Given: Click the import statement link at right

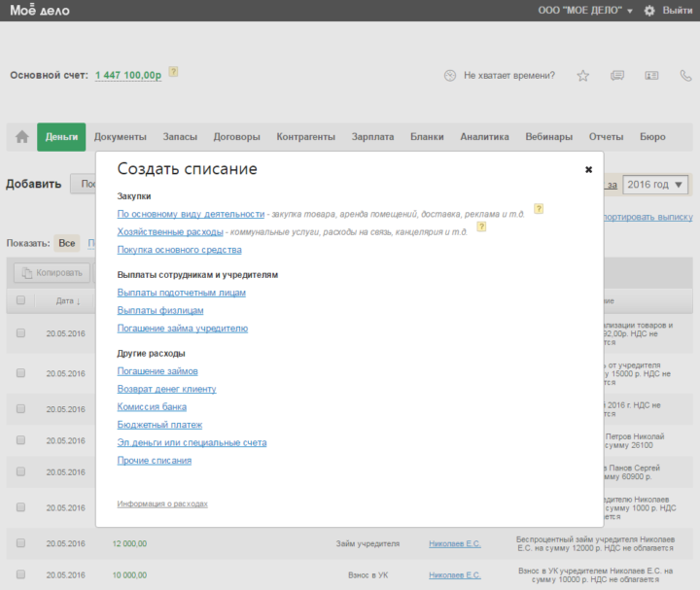Looking at the screenshot, I should (x=647, y=217).
